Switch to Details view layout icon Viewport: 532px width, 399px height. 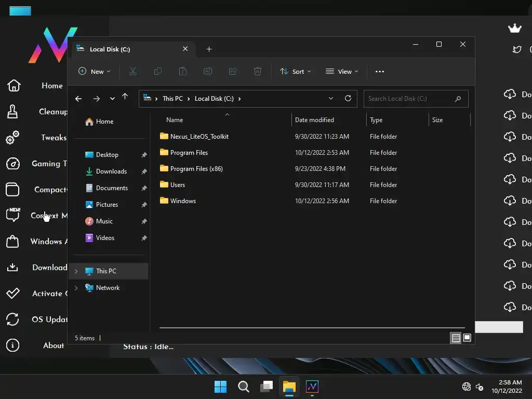tap(456, 338)
